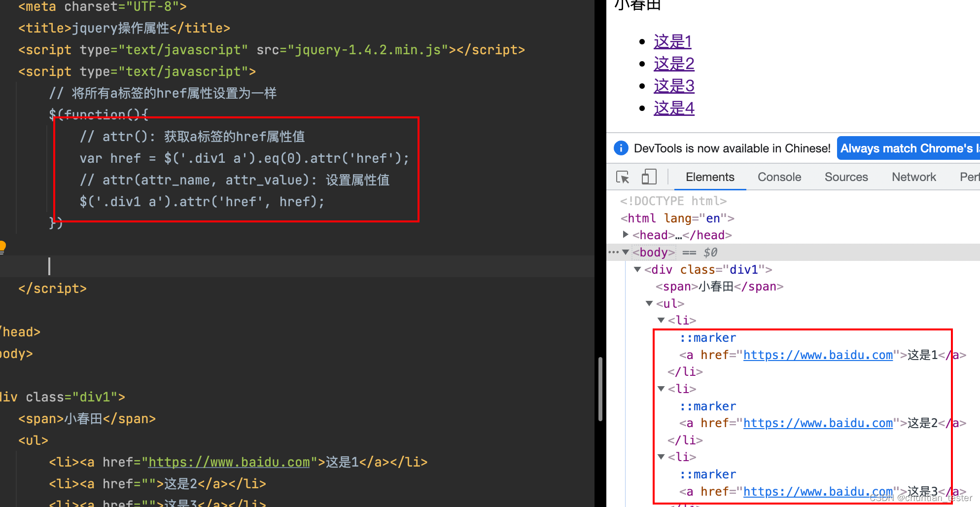Click the baidu href of 这是2 in DevTools
The image size is (980, 507).
[818, 423]
